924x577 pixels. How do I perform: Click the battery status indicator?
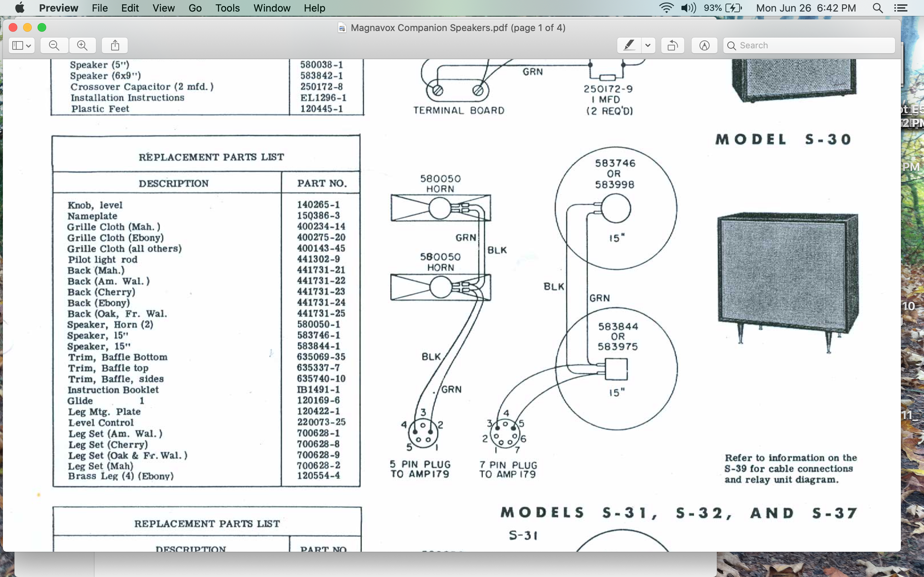[x=722, y=8]
